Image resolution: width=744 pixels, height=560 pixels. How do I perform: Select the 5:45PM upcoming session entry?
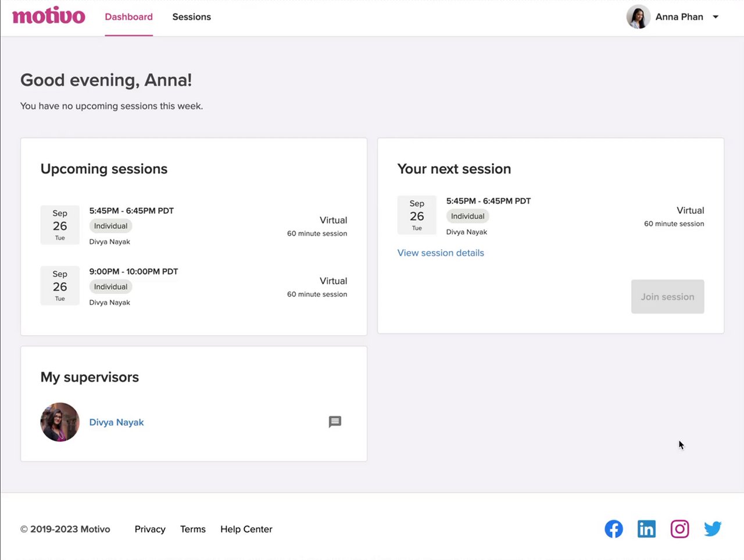tap(131, 211)
